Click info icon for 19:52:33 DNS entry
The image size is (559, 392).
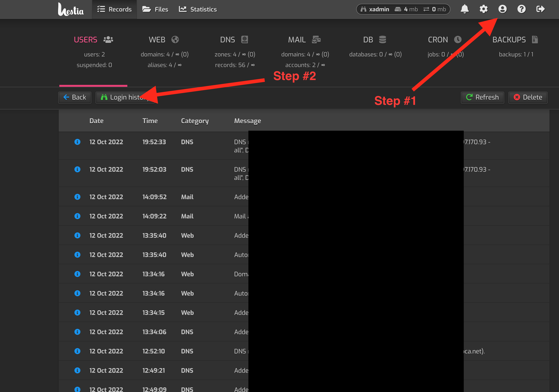77,142
